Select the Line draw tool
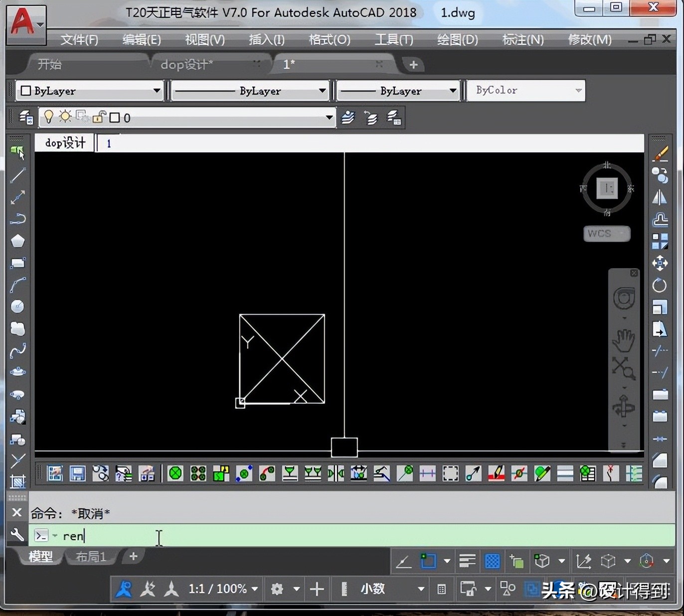The width and height of the screenshot is (684, 616). click(x=18, y=175)
